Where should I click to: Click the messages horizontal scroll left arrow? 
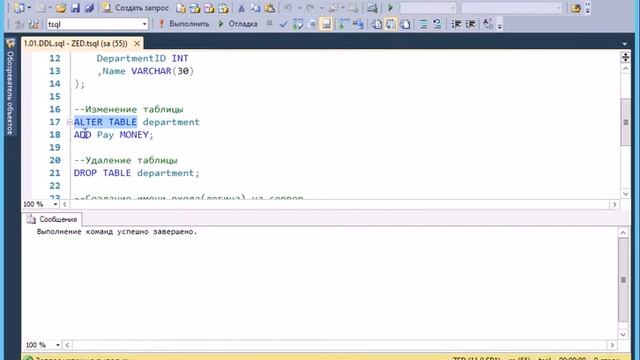tap(68, 345)
